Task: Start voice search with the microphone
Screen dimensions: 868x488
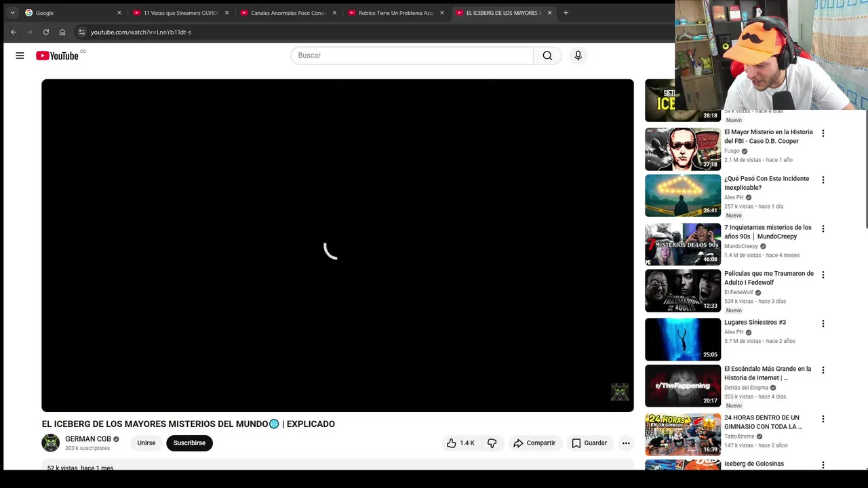Action: click(578, 56)
